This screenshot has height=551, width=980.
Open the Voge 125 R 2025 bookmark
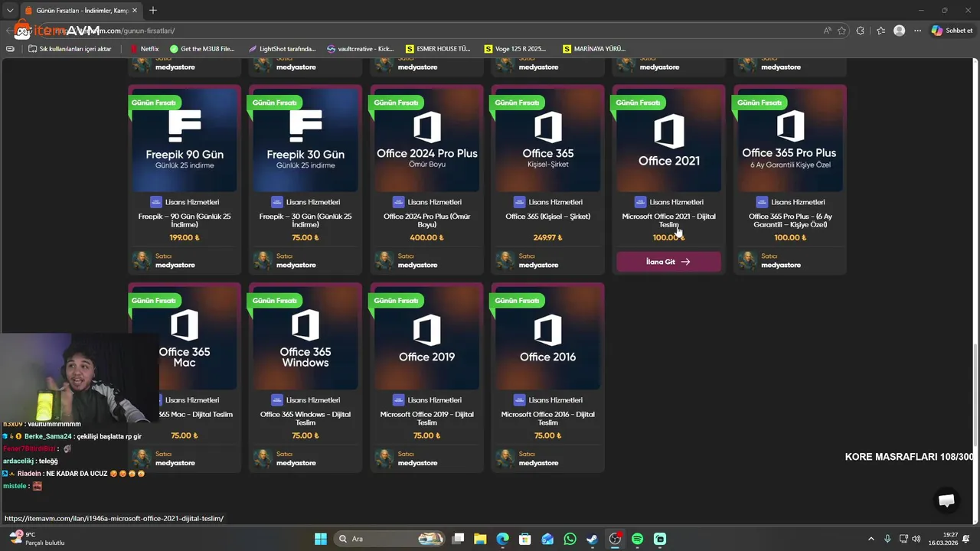516,48
